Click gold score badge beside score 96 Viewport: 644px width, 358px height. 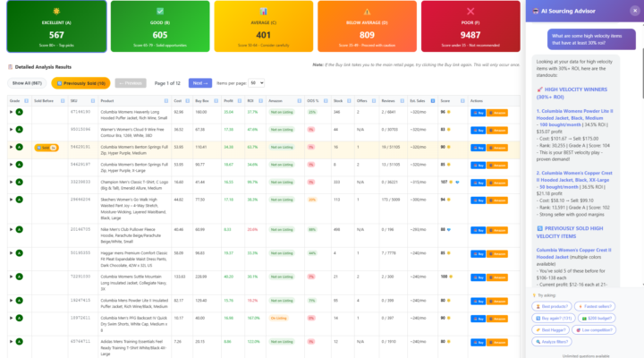coord(448,112)
